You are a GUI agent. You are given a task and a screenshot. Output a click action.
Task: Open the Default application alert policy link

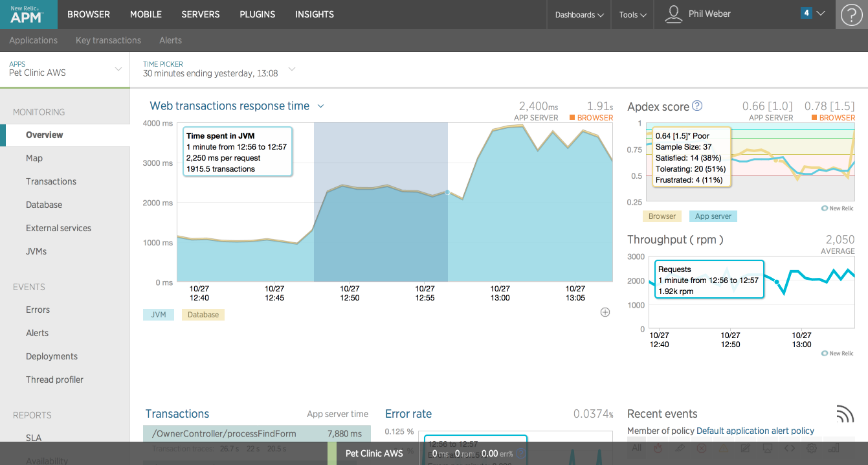pyautogui.click(x=755, y=431)
